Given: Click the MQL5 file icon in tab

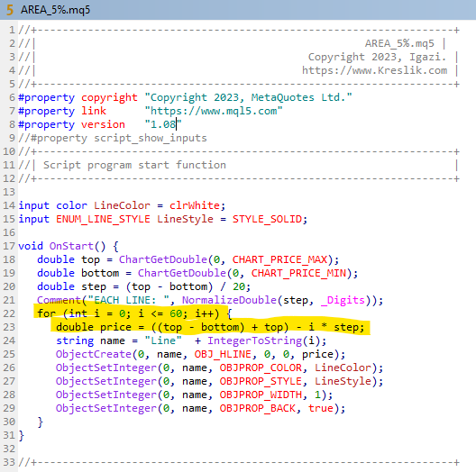Looking at the screenshot, I should 10,10.
